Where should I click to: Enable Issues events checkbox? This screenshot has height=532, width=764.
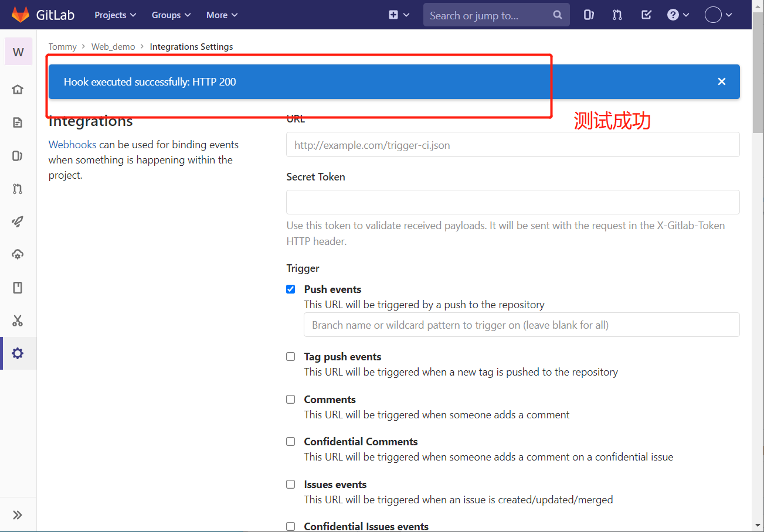[x=291, y=485]
